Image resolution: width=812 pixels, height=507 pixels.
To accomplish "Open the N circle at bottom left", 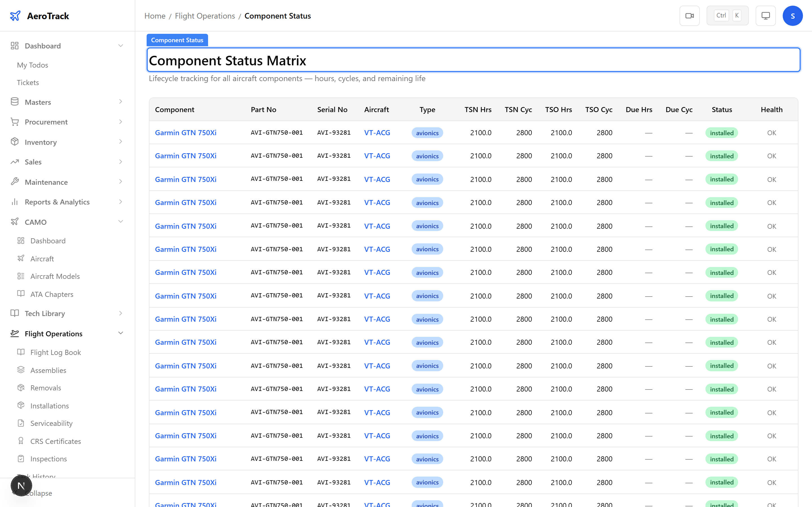I will pyautogui.click(x=21, y=485).
